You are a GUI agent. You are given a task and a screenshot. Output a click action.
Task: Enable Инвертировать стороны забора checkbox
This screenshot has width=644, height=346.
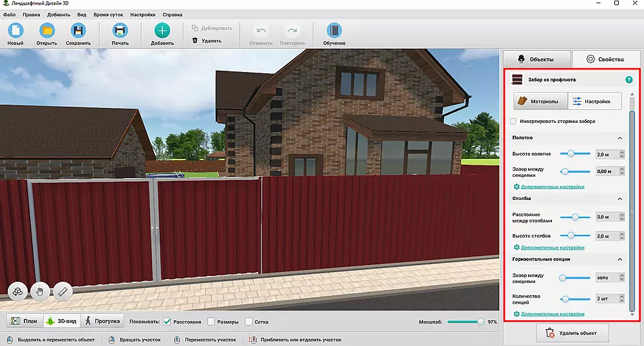click(x=513, y=121)
